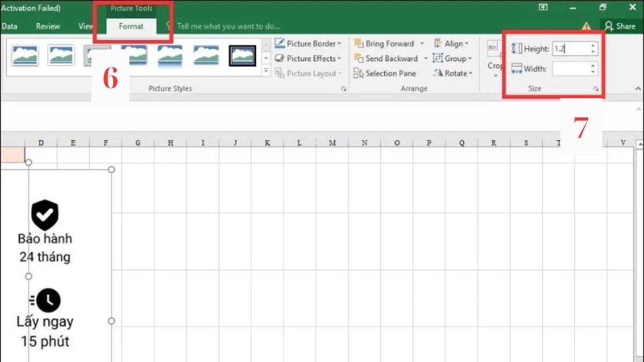This screenshot has height=362, width=644.
Task: Expand the Picture Styles gallery
Action: 266,70
